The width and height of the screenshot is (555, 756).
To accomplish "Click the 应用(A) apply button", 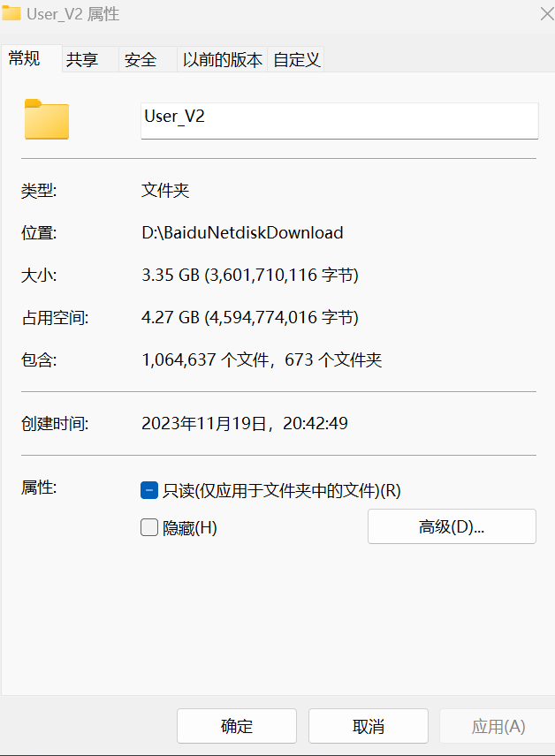I will (x=498, y=726).
